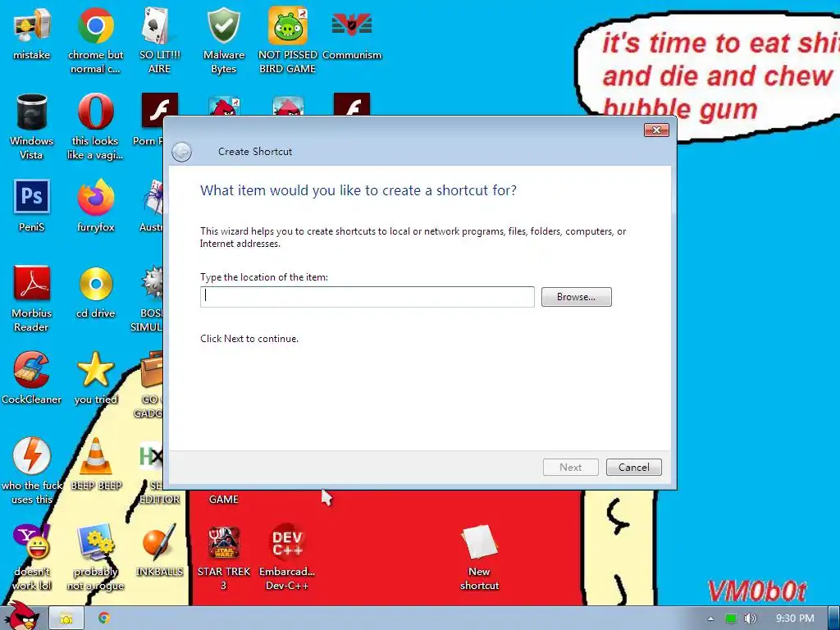The height and width of the screenshot is (630, 840).
Task: Select the INKBALLS desktop icon
Action: pyautogui.click(x=160, y=550)
